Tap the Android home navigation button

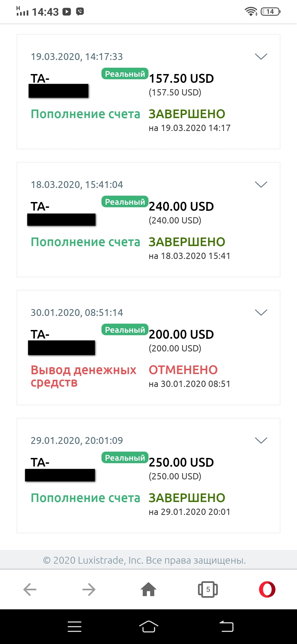[x=148, y=627]
